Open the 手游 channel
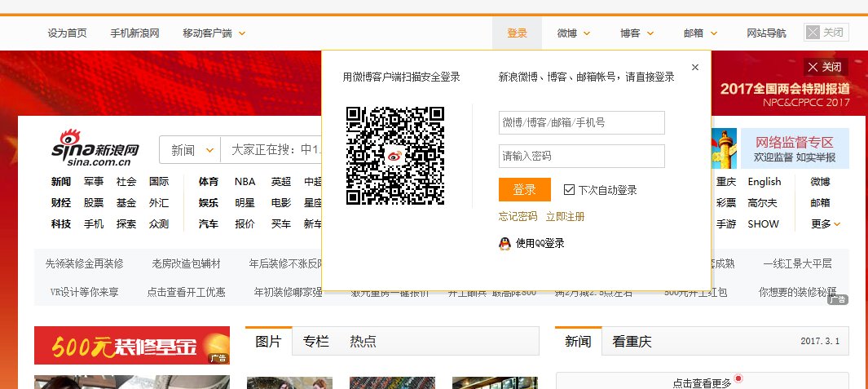The image size is (868, 389). coord(726,224)
